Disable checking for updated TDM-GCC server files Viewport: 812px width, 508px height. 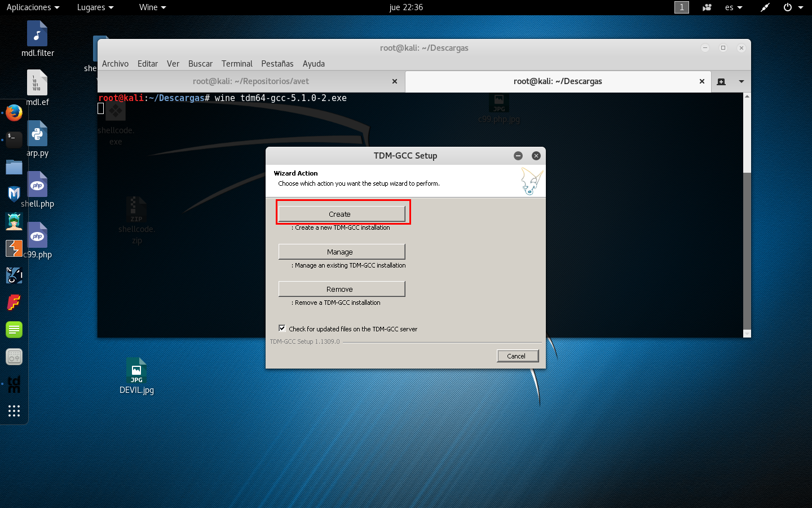[282, 328]
